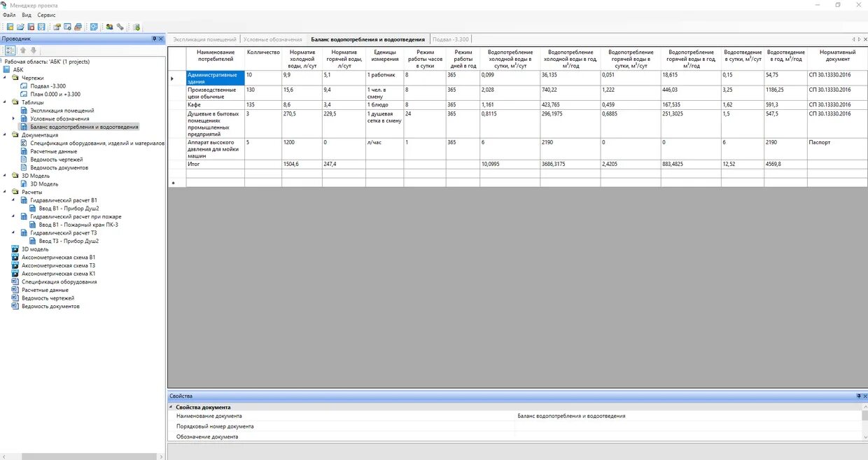Collapse the Чертежи folder node
Image resolution: width=868 pixels, height=460 pixels.
6,78
